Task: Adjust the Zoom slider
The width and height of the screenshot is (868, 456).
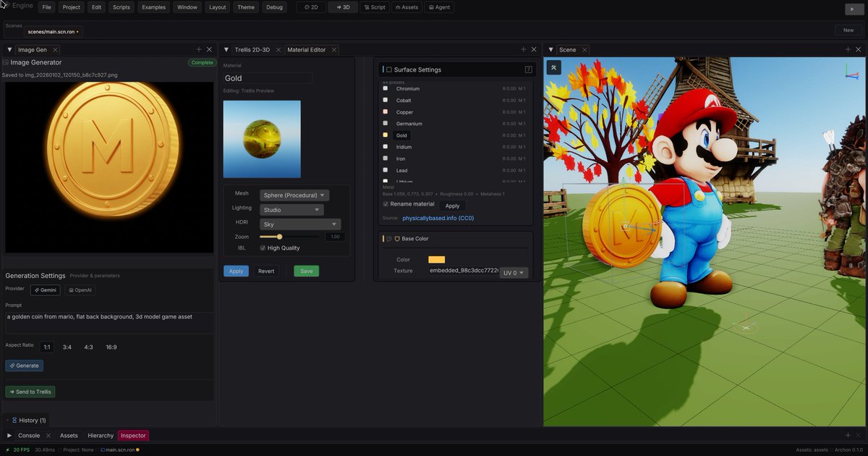Action: 289,237
